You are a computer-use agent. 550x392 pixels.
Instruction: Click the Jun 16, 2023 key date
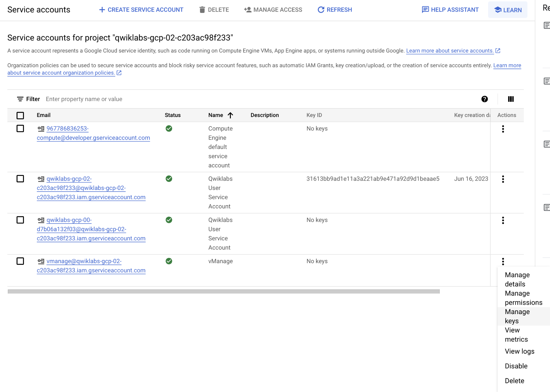(471, 179)
